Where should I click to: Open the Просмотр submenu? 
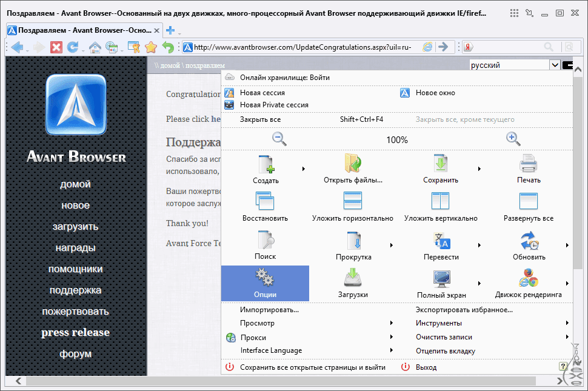click(309, 322)
